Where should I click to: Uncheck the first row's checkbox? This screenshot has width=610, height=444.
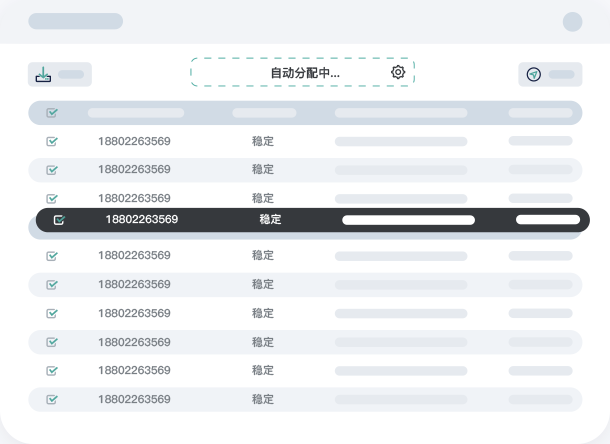pos(52,141)
